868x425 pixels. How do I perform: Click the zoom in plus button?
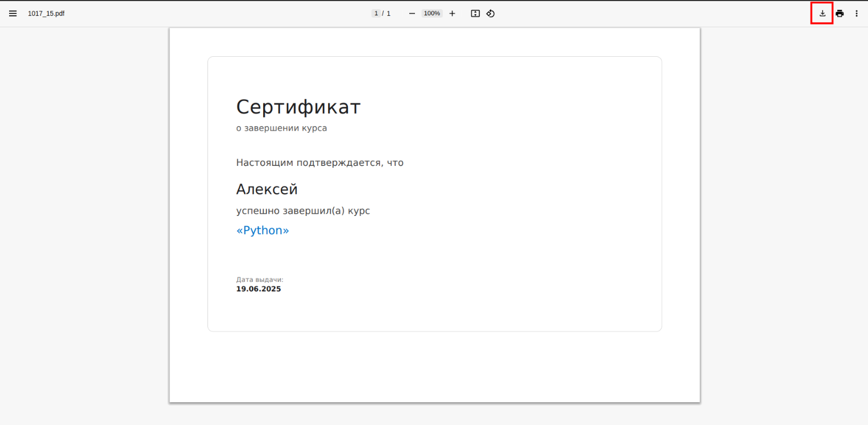(452, 14)
